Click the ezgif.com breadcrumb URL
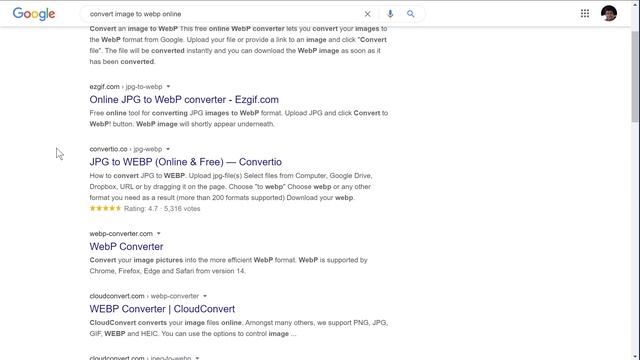The width and height of the screenshot is (640, 360). pos(126,87)
